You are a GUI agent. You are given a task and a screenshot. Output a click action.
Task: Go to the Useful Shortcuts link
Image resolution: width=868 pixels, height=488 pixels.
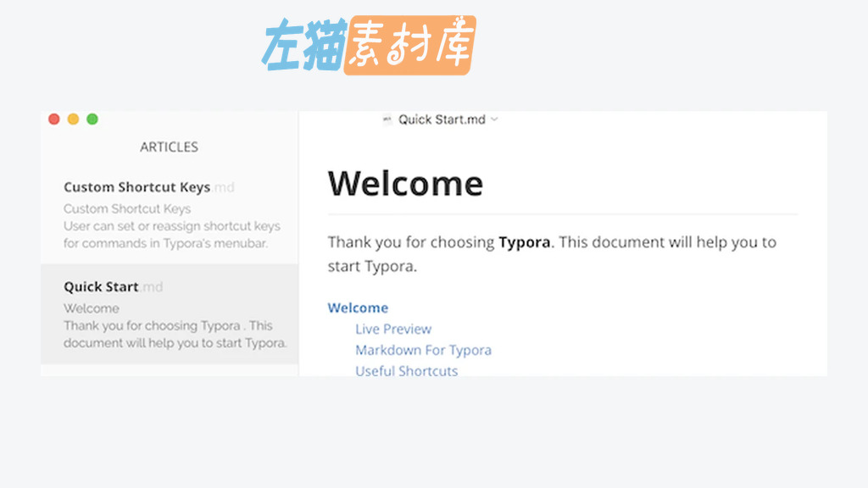[406, 371]
